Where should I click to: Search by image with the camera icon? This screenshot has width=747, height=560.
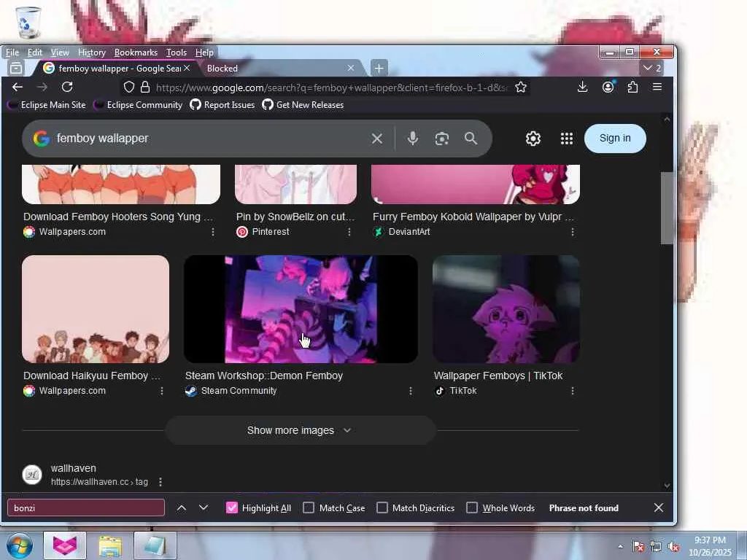442,139
